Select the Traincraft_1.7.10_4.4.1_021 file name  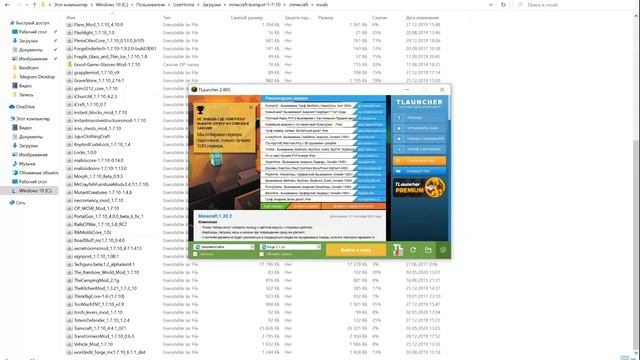tap(100, 328)
